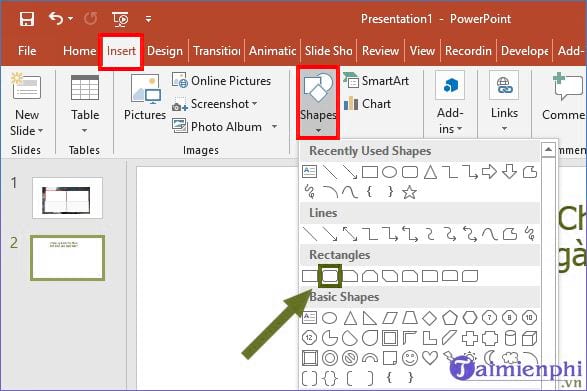
Task: Click the Pictures button
Action: point(145,97)
